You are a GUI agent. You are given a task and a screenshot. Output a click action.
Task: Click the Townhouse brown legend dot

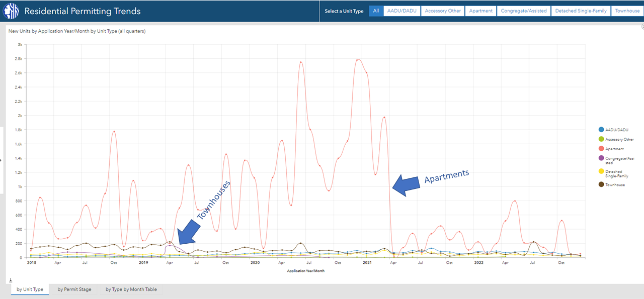click(601, 184)
